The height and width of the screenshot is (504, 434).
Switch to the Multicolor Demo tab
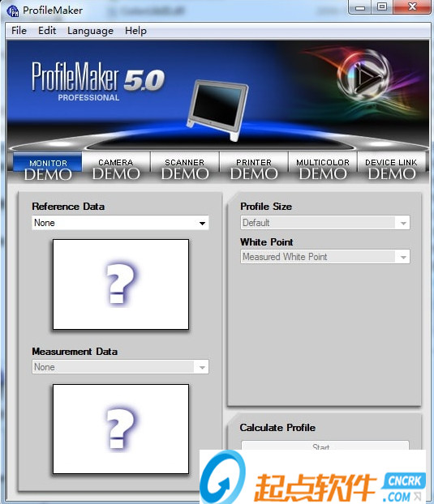click(323, 168)
